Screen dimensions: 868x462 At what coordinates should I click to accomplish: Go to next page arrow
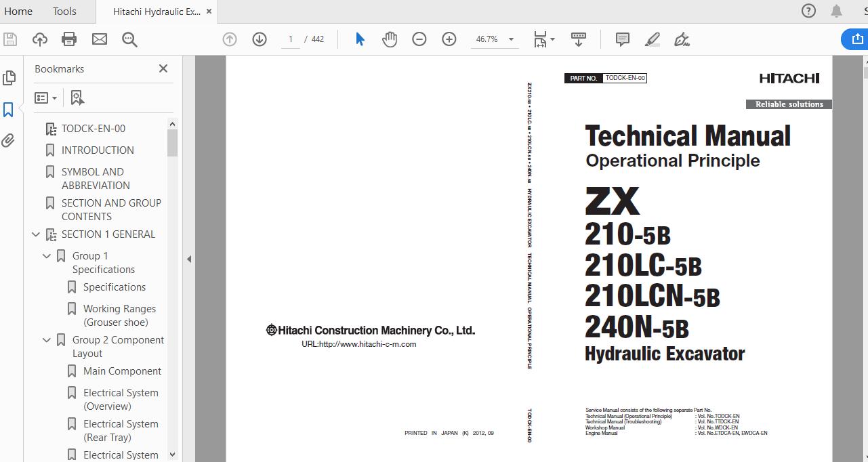(260, 39)
